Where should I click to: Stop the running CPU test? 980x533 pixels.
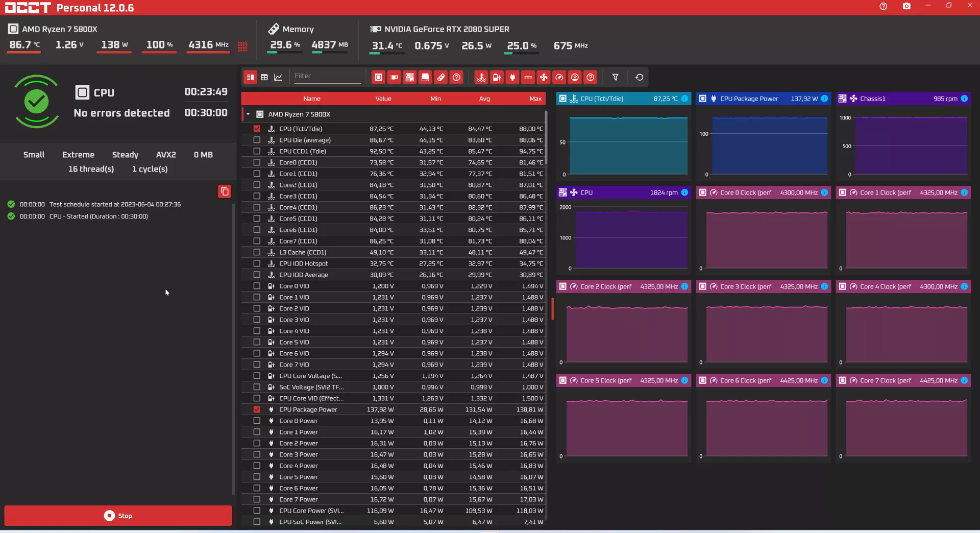pos(118,516)
